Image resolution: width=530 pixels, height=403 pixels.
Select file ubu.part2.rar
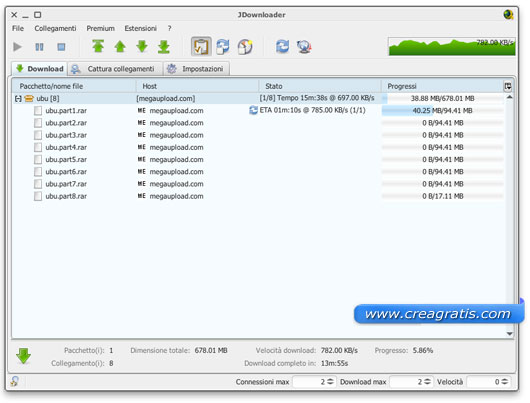pos(66,123)
